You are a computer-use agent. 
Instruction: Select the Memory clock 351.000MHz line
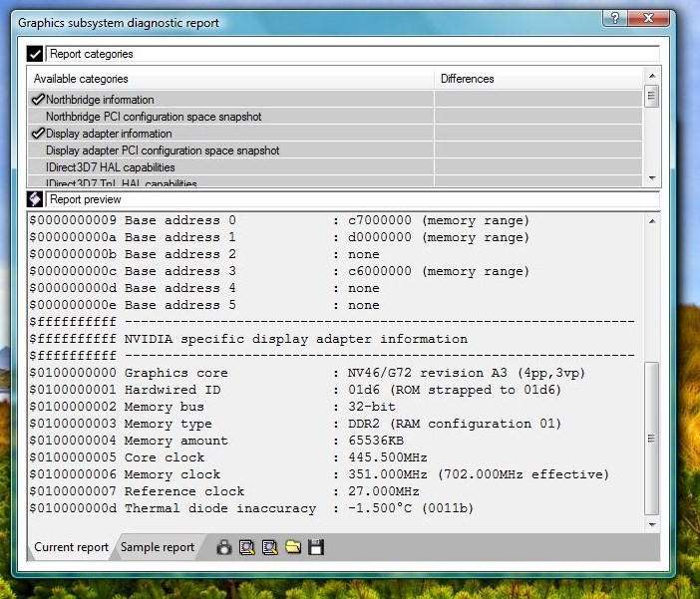pos(319,474)
